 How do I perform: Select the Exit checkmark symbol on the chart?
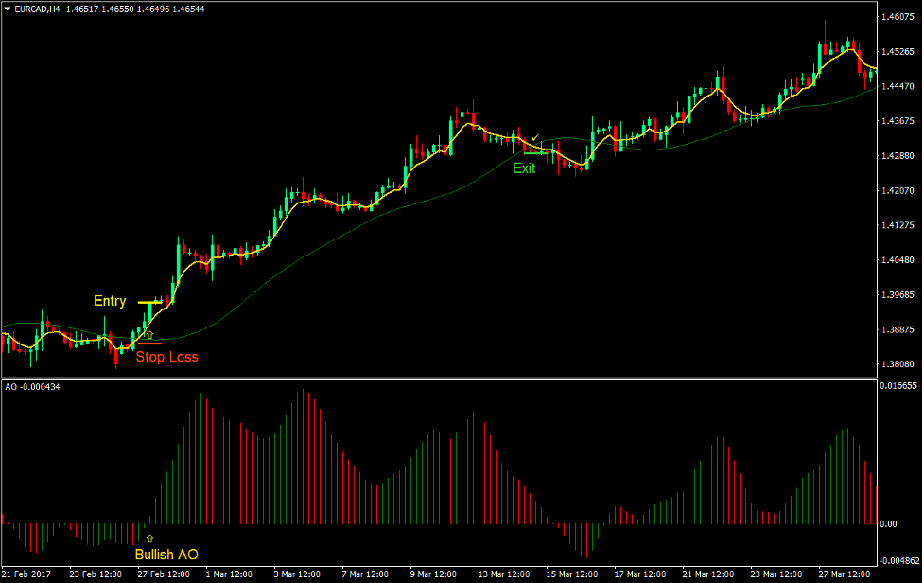[535, 138]
